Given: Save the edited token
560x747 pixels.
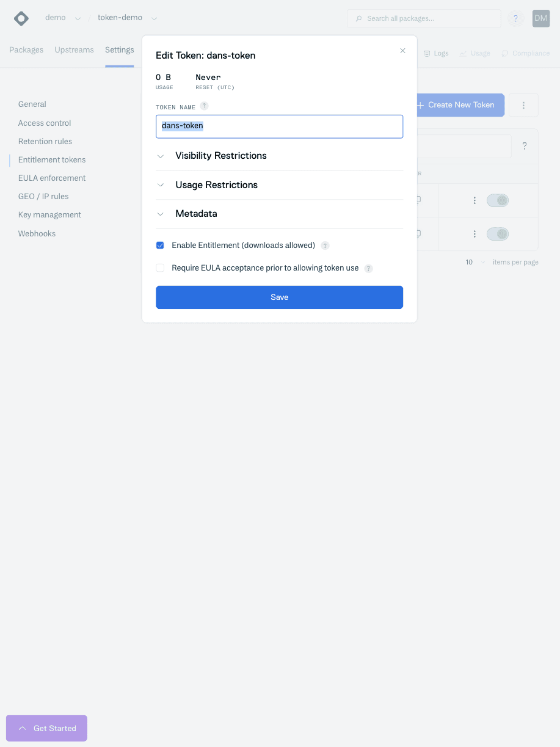Looking at the screenshot, I should tap(279, 297).
